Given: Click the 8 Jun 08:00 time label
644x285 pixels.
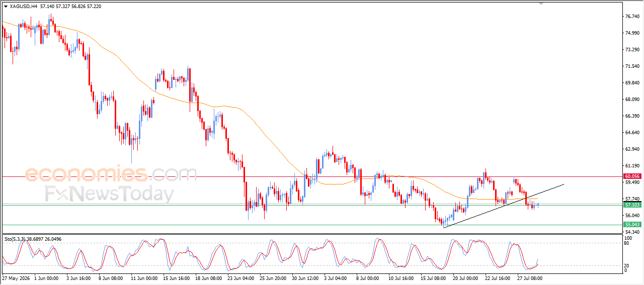Looking at the screenshot, I should (x=110, y=277).
